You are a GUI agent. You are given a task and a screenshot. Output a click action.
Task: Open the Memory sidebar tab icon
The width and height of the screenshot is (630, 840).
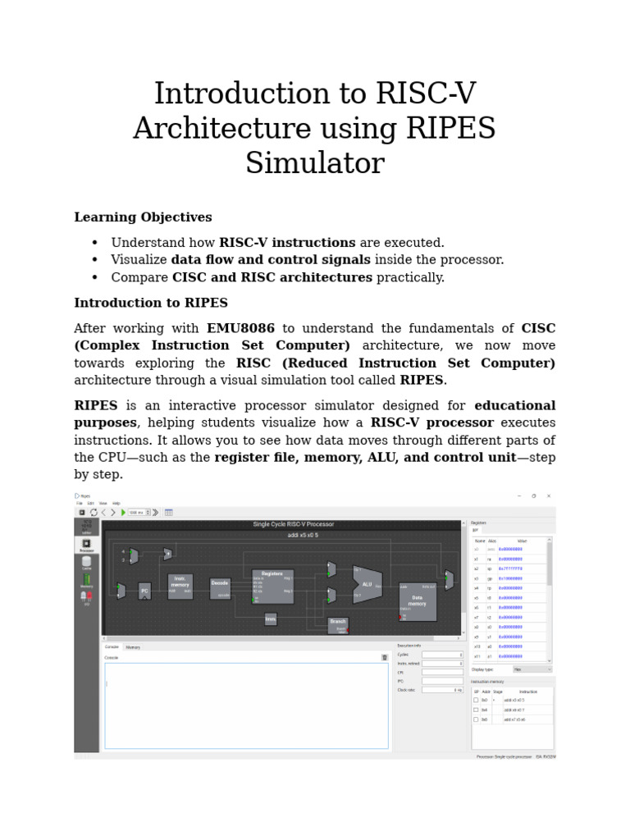pos(87,580)
